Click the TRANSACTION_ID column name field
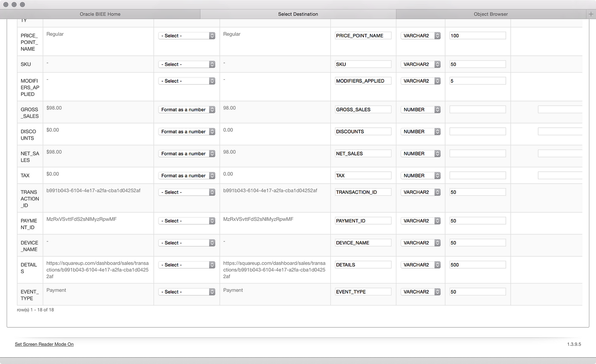Screen dimensions: 596x364 pos(363,192)
